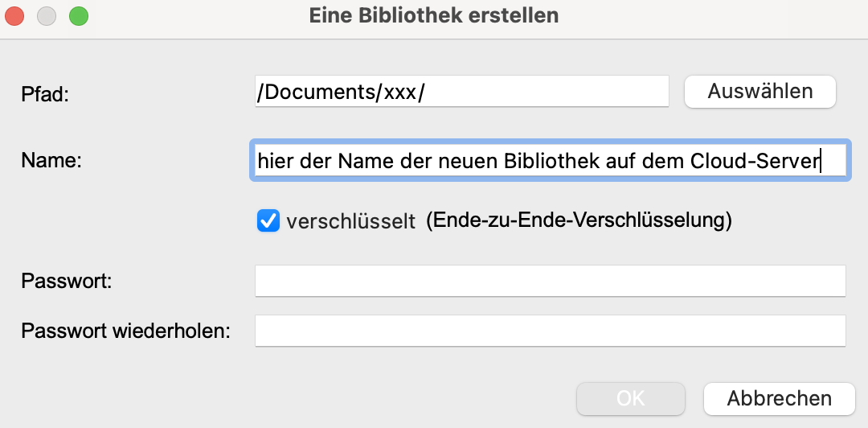Image resolution: width=868 pixels, height=428 pixels.
Task: Toggle the verschlüsselt checkbox
Action: tap(268, 220)
